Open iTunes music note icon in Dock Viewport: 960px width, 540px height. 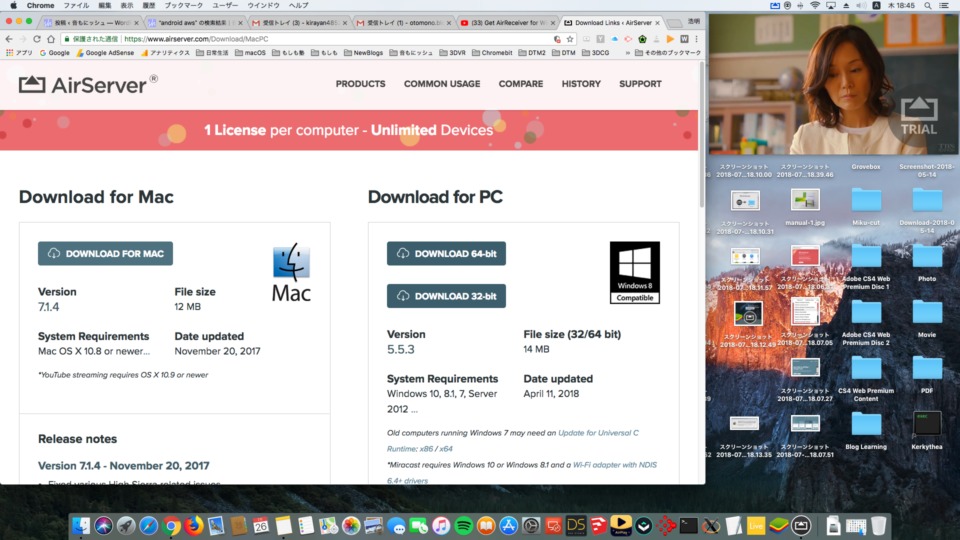click(x=441, y=525)
